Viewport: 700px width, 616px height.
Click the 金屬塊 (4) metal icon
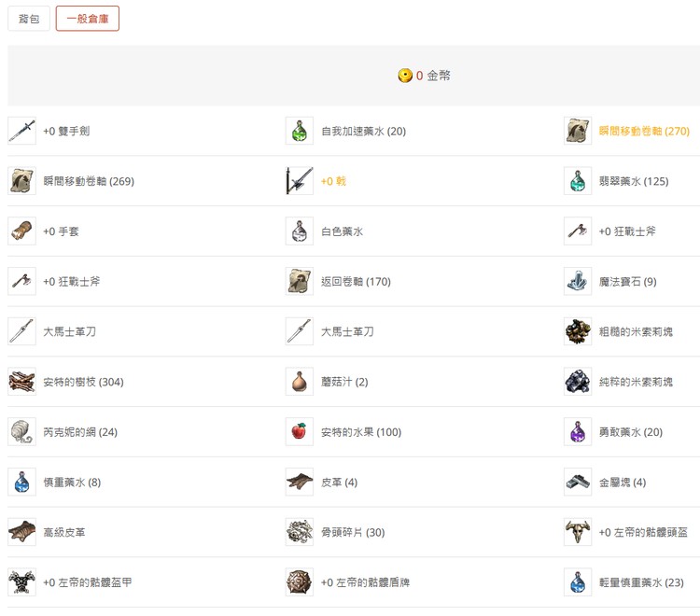click(578, 483)
